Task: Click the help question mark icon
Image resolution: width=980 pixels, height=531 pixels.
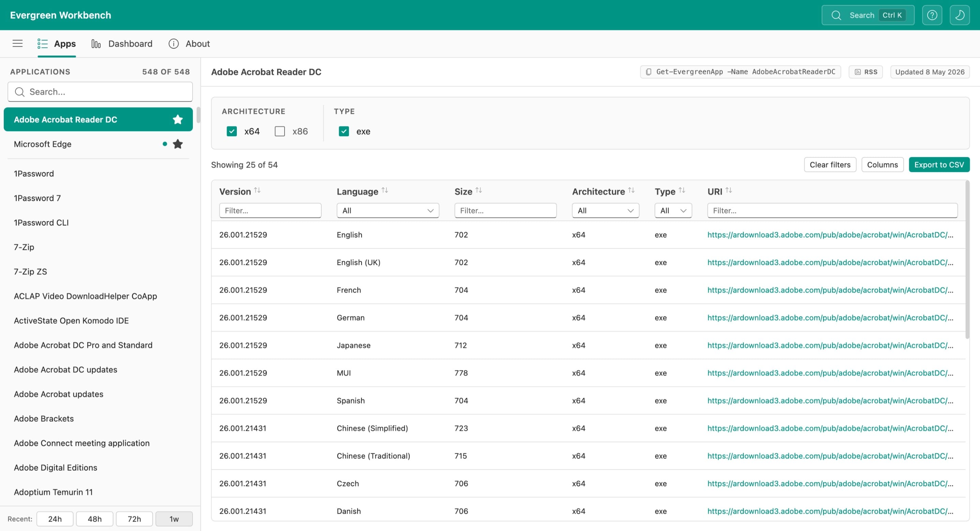Action: tap(932, 15)
